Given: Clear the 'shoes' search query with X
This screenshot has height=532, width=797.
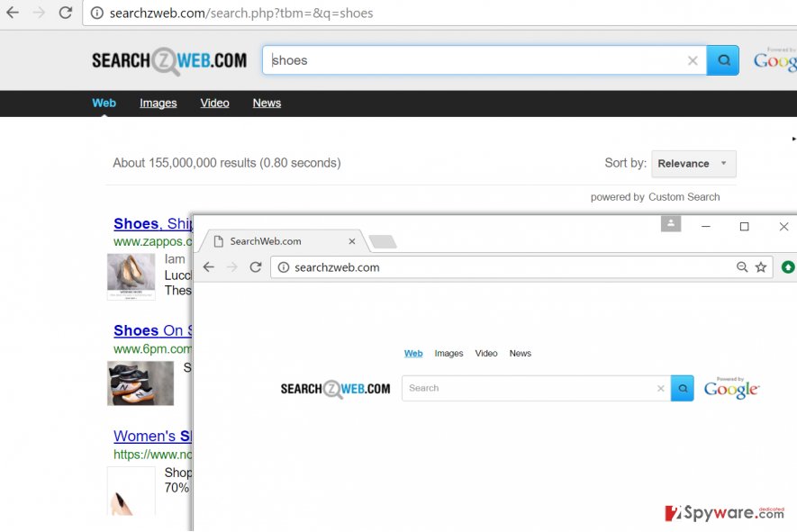Looking at the screenshot, I should [x=693, y=60].
